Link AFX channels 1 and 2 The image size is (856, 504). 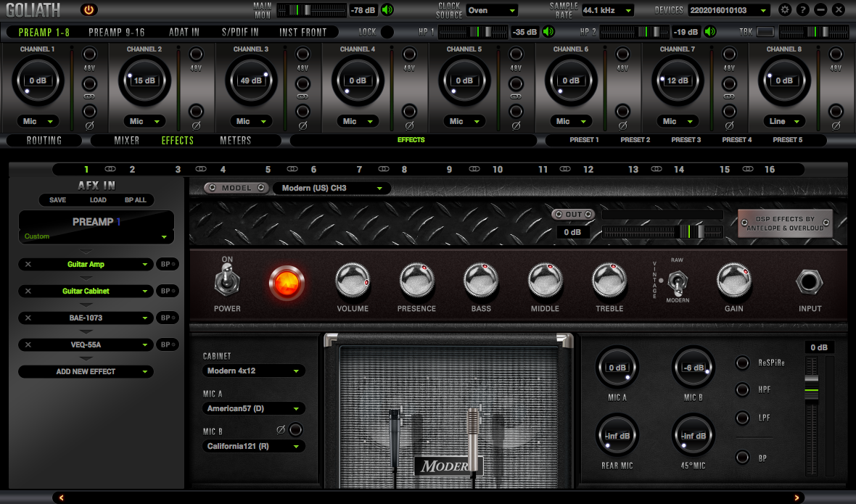tap(110, 169)
